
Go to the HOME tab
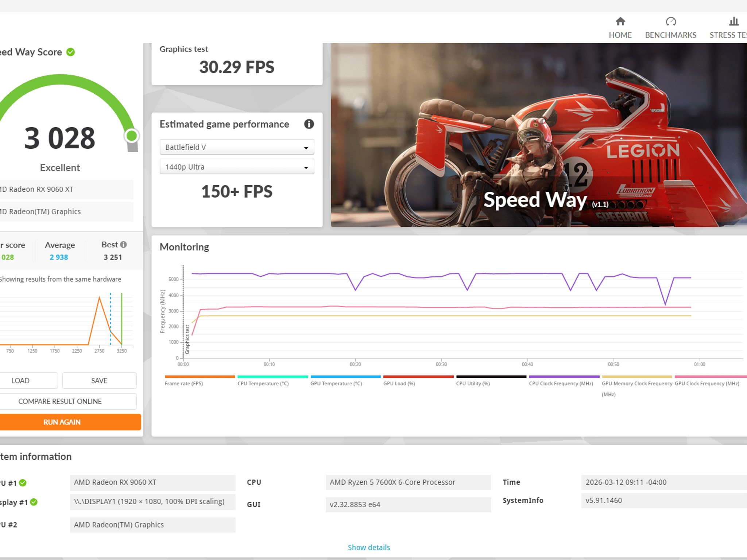[x=620, y=35]
